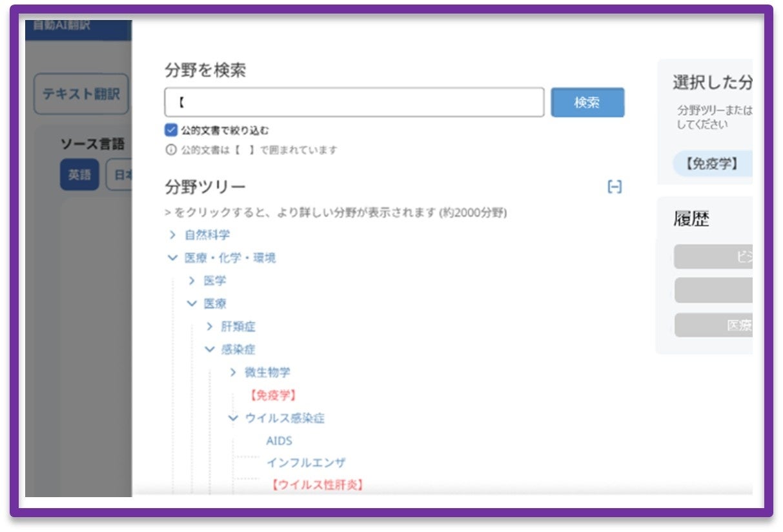
Task: Click the 医学 label in tree
Action: click(x=215, y=281)
